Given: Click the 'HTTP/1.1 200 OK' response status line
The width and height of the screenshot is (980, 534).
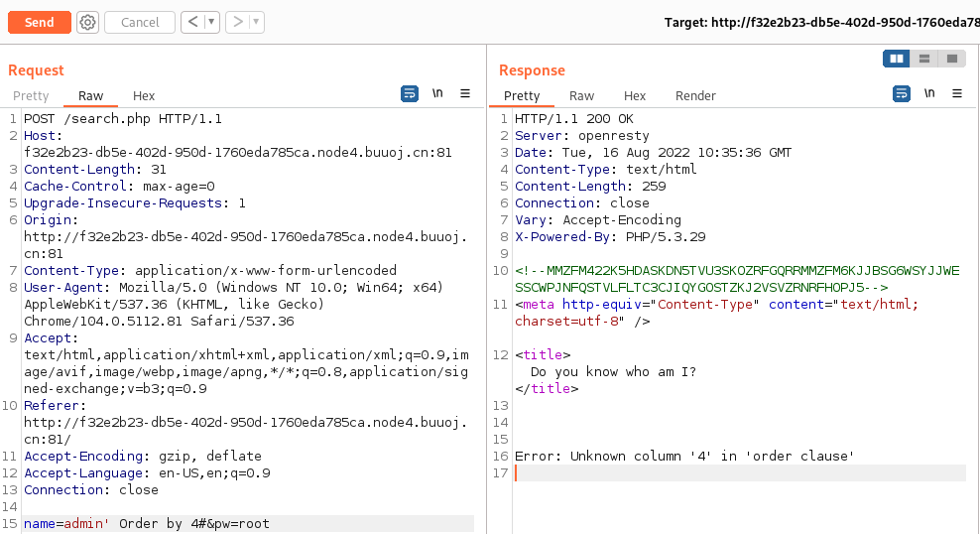Looking at the screenshot, I should (x=573, y=119).
